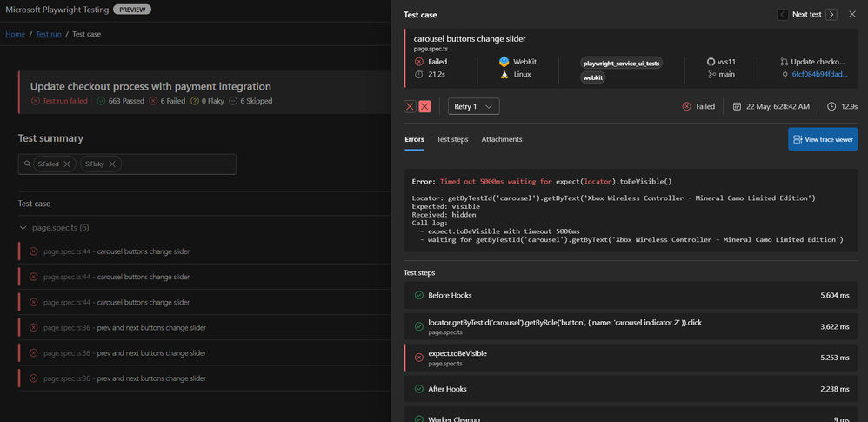This screenshot has width=868, height=422.
Task: Remove the S:Flaky filter chip
Action: [x=112, y=164]
